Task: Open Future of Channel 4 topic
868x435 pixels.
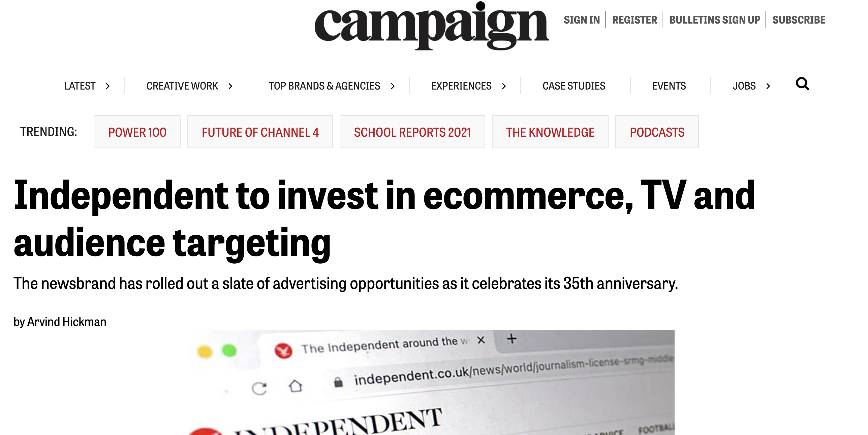Action: click(x=260, y=132)
